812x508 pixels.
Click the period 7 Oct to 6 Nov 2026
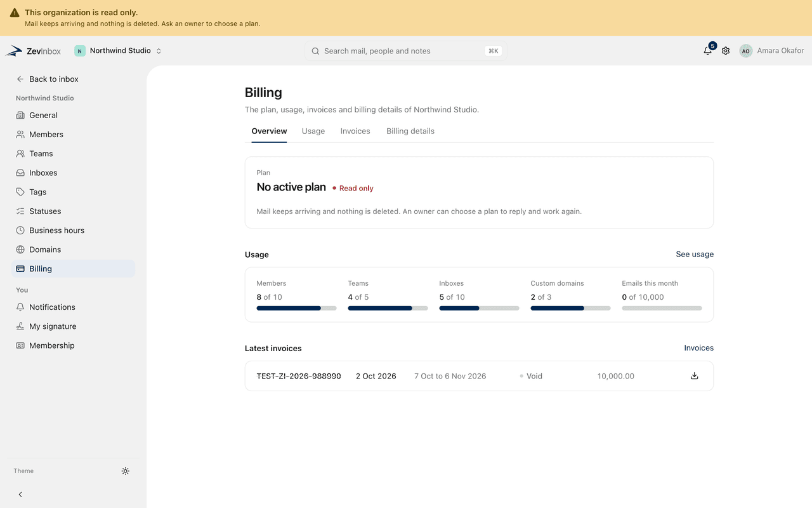[450, 376]
